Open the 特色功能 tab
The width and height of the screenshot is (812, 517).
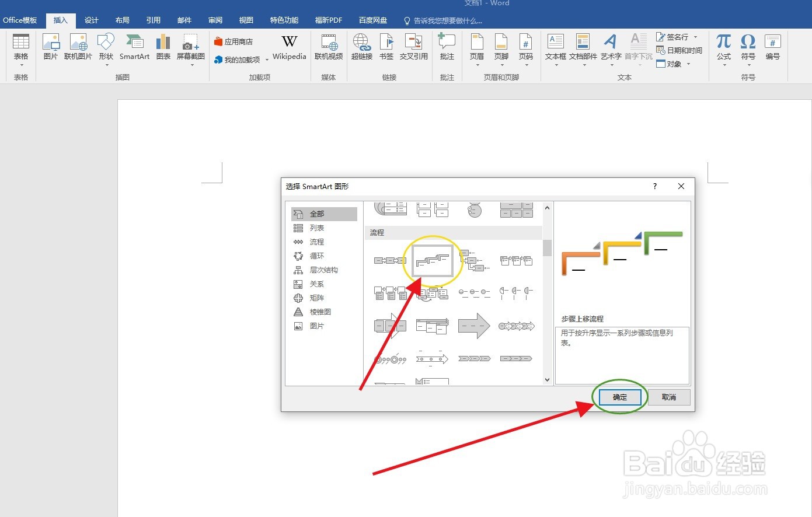(284, 20)
